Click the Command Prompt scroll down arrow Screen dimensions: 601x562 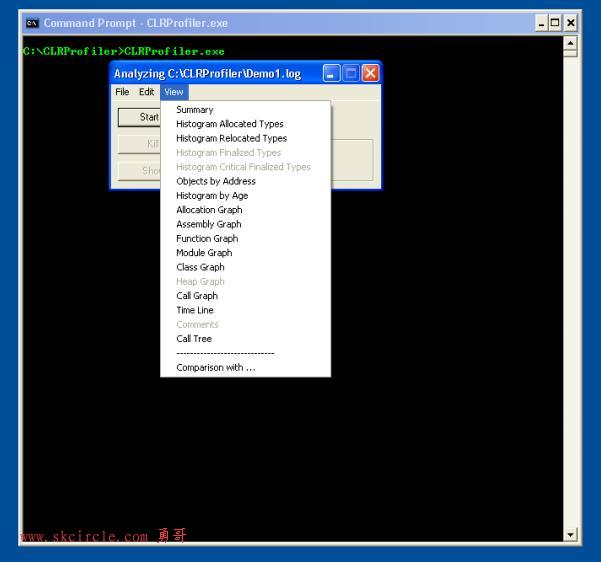pyautogui.click(x=570, y=534)
